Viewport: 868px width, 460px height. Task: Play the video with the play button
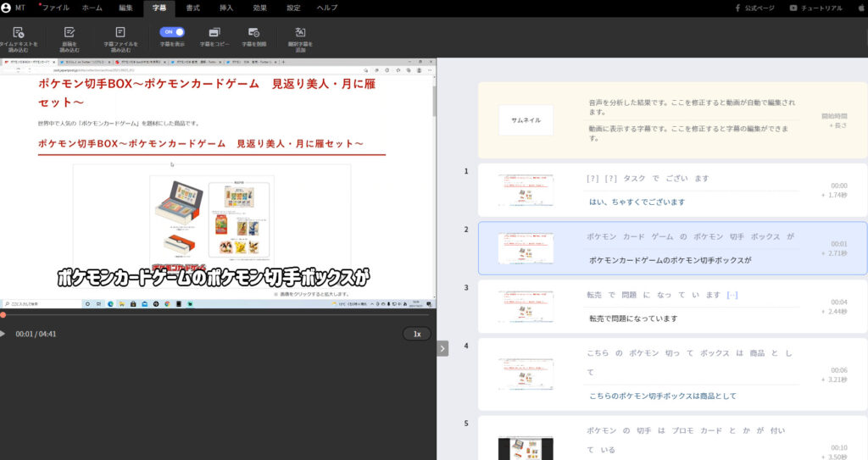click(x=3, y=334)
